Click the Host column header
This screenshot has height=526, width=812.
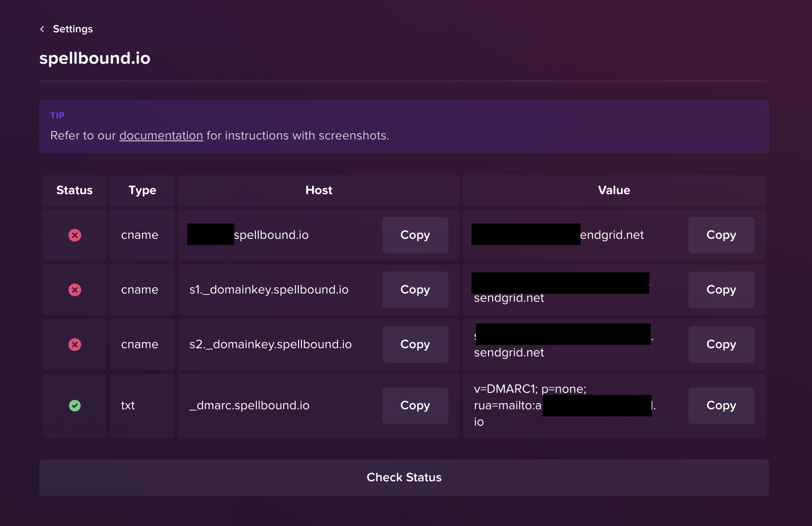319,191
